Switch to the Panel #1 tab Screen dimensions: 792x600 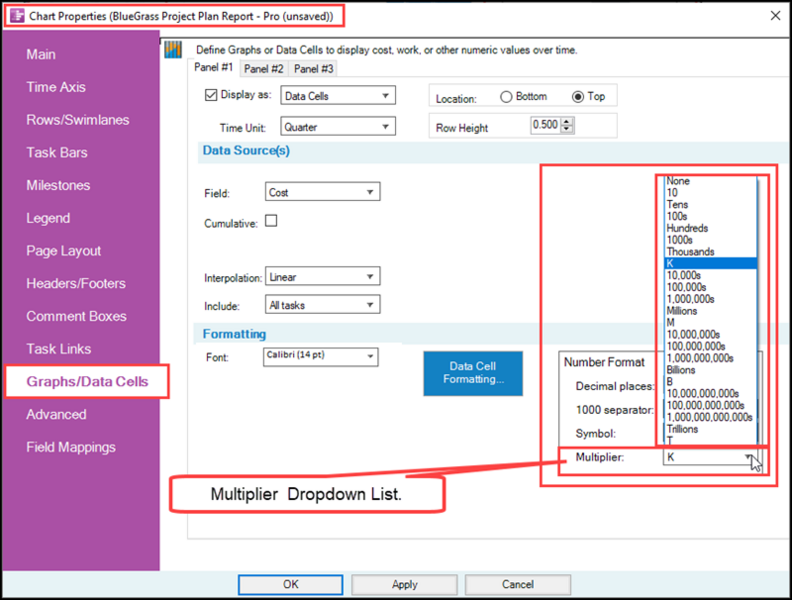(214, 68)
